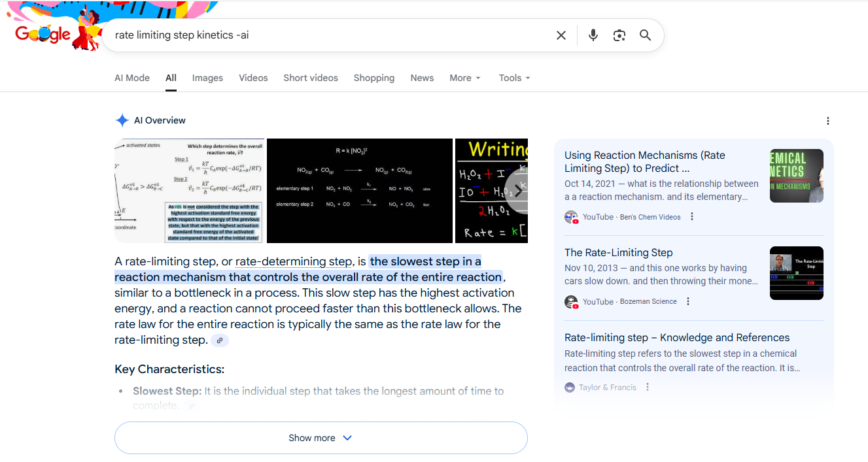Image resolution: width=868 pixels, height=462 pixels.
Task: Open The Rate-Limiting Step video result
Action: (x=618, y=253)
